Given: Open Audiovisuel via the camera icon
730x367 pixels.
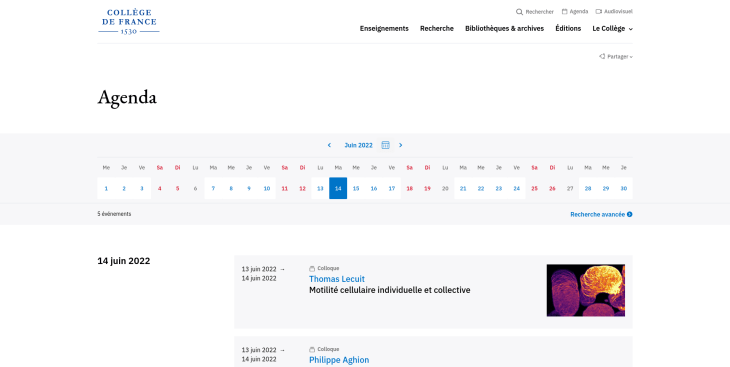Looking at the screenshot, I should click(599, 12).
